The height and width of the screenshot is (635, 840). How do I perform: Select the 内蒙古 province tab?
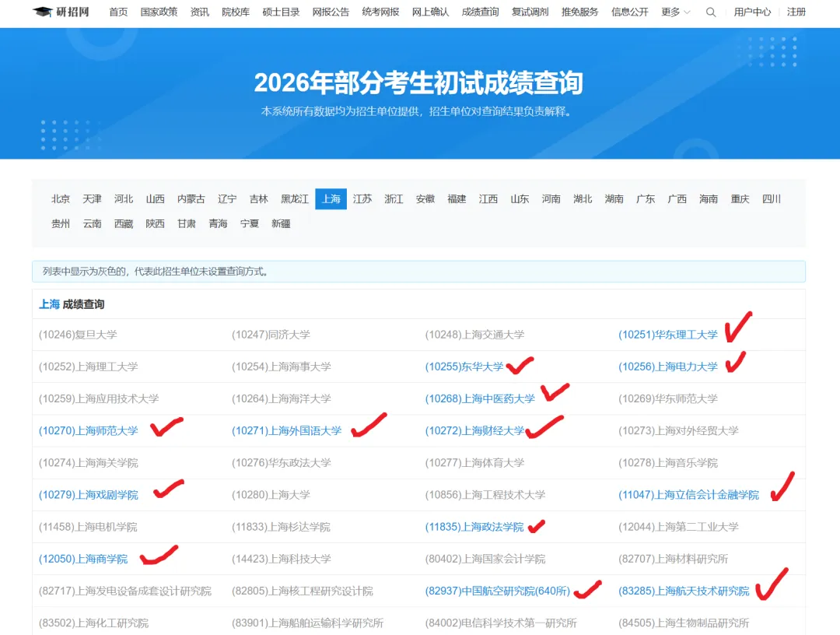191,198
